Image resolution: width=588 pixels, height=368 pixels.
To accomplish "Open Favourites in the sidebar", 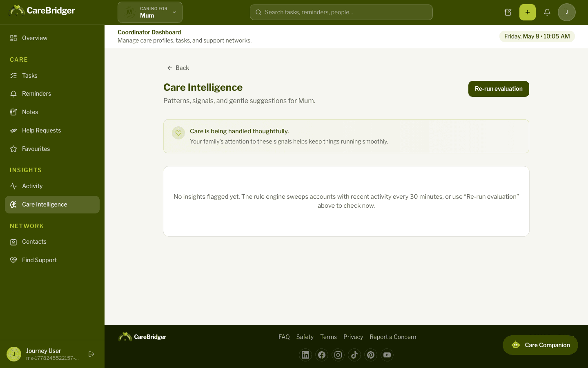I will pos(52,149).
